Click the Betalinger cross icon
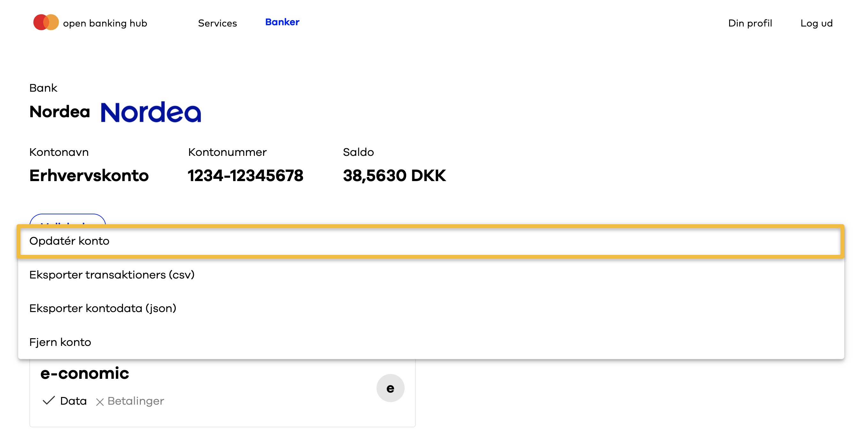 click(x=99, y=402)
